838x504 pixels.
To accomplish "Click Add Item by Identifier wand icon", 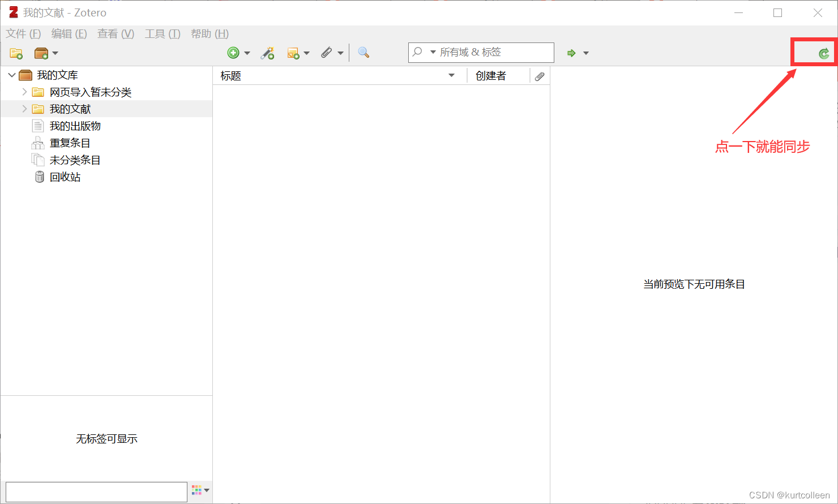I will tap(267, 53).
